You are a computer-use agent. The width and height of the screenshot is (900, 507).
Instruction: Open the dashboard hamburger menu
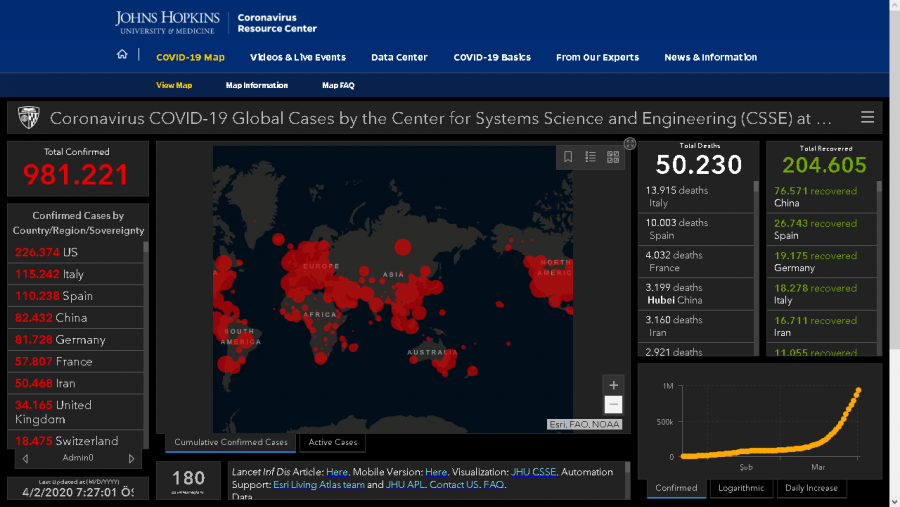867,117
